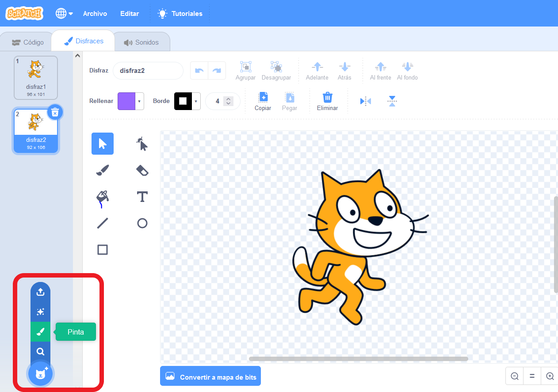Open the Borde outline color dropdown
Screen dimensions: 558x392
point(196,101)
